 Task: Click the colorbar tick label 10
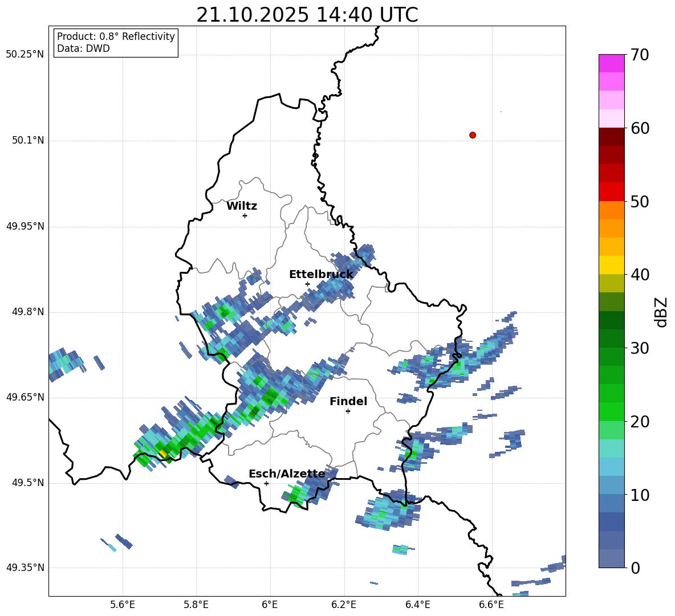coord(640,495)
